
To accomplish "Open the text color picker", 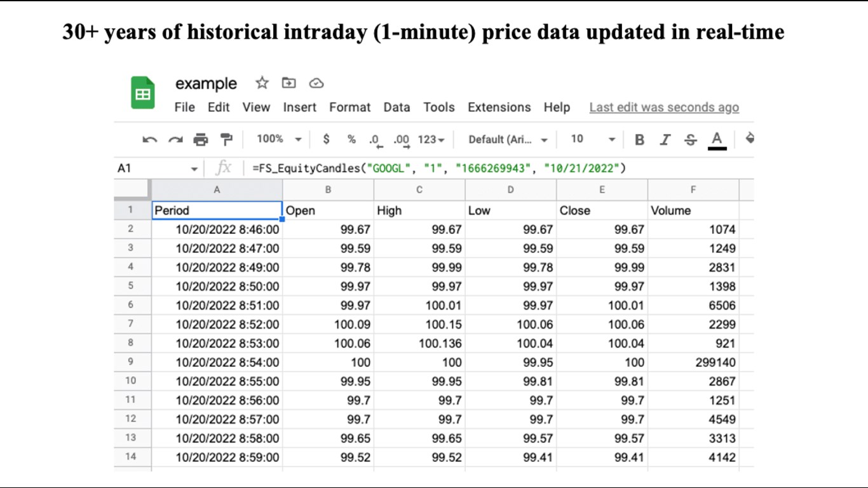I will point(717,140).
